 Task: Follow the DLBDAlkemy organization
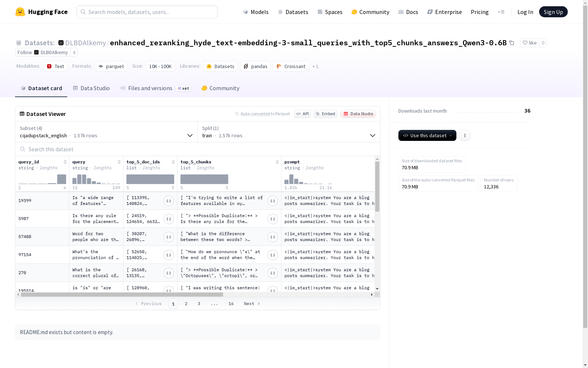pos(43,52)
